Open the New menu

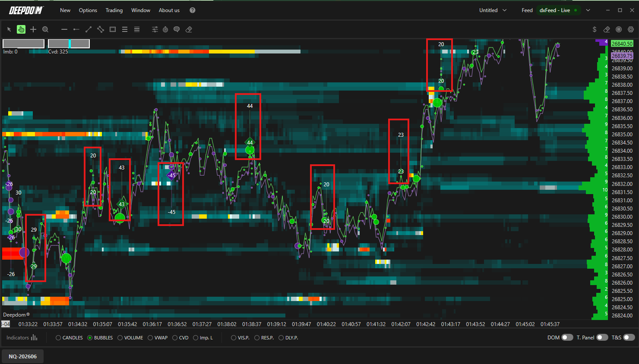(65, 10)
